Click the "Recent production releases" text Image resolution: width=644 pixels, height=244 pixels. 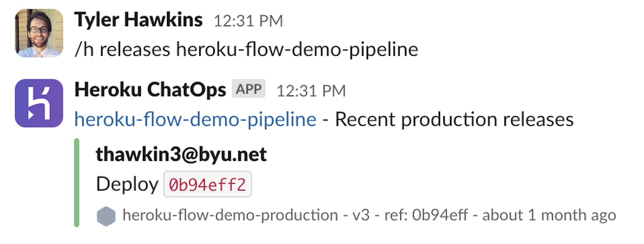tap(454, 119)
